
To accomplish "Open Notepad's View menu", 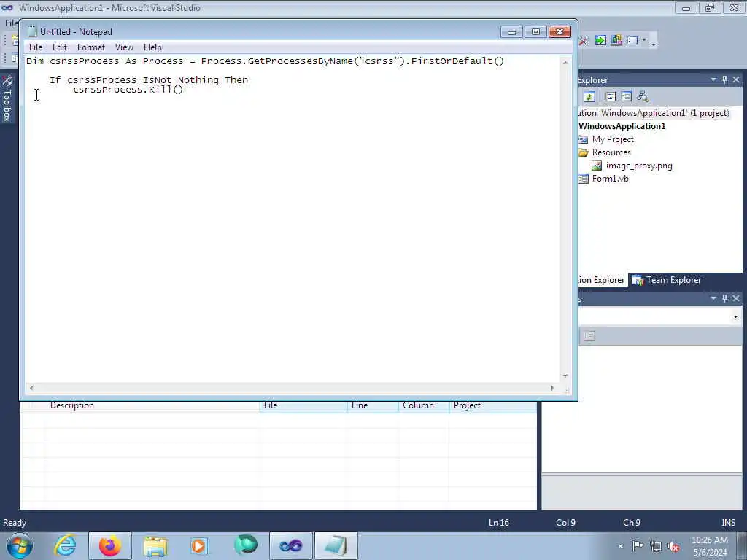I will [124, 47].
